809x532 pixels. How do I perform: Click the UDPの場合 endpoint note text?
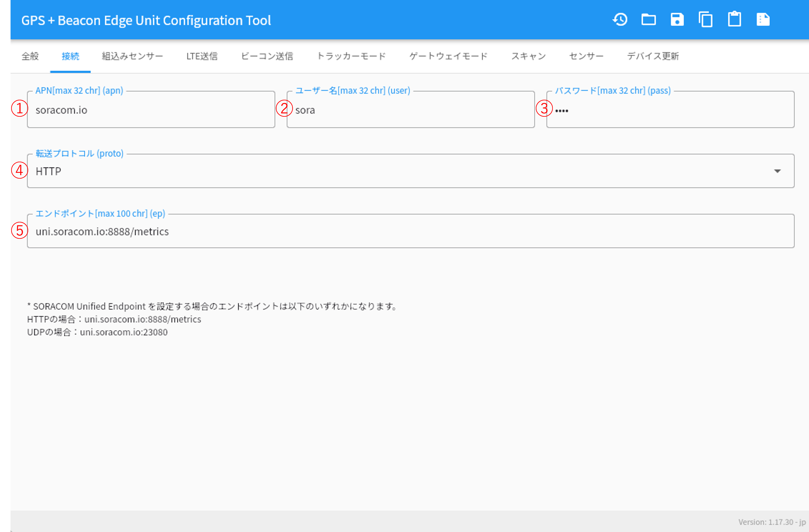click(98, 332)
